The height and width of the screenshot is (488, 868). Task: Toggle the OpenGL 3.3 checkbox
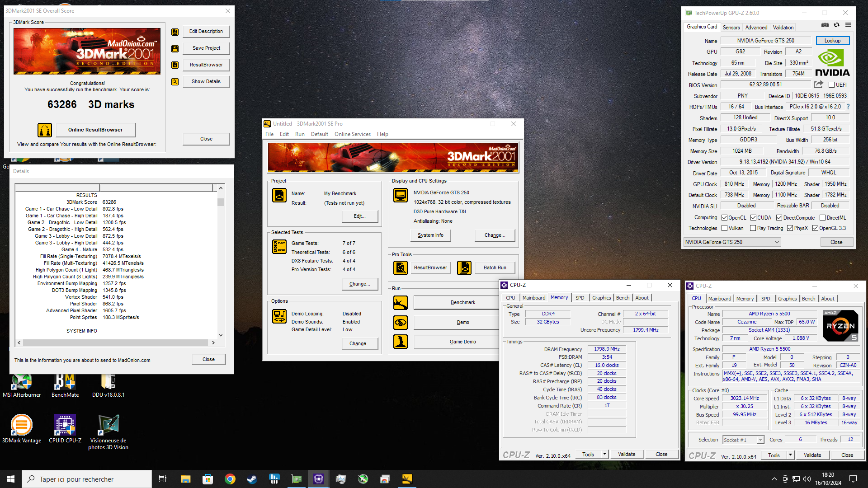coord(815,228)
